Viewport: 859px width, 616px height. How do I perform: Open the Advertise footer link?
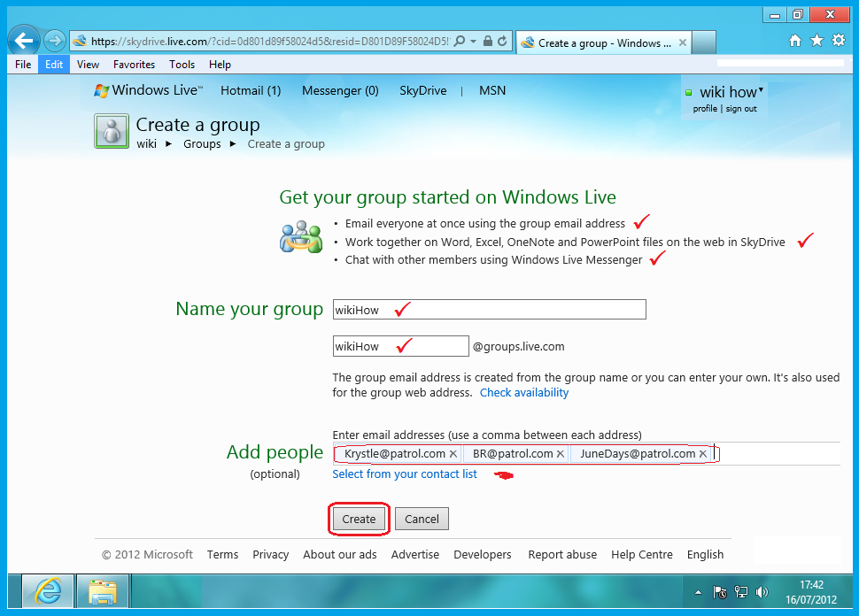pos(415,555)
